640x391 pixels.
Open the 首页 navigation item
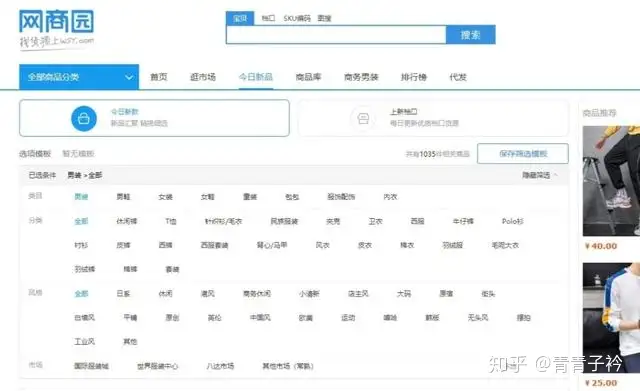159,77
